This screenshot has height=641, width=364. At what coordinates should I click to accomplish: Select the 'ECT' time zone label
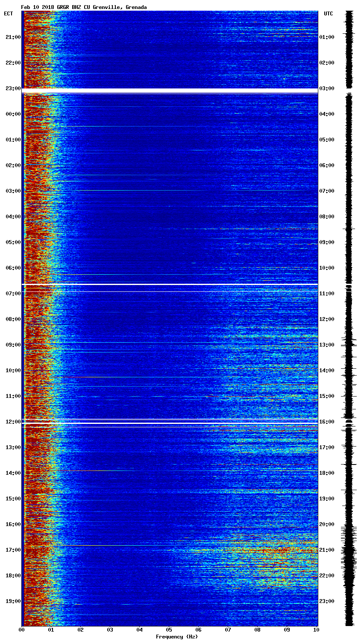pos(9,14)
